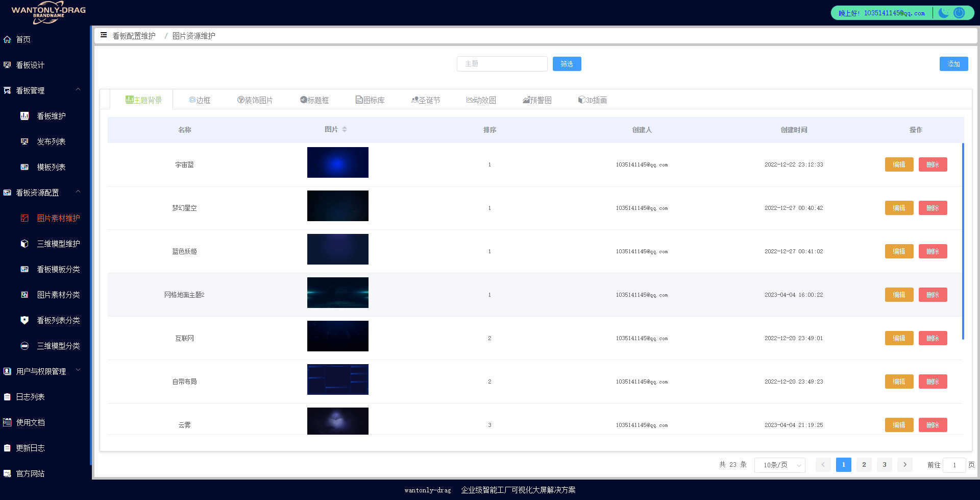Image resolution: width=980 pixels, height=500 pixels.
Task: Collapse the 看板管理 menu chevron
Action: click(x=78, y=89)
